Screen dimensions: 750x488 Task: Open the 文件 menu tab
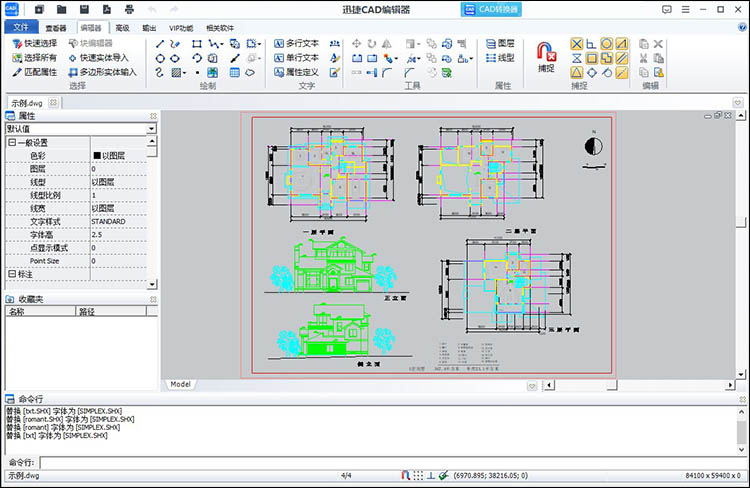pyautogui.click(x=21, y=27)
